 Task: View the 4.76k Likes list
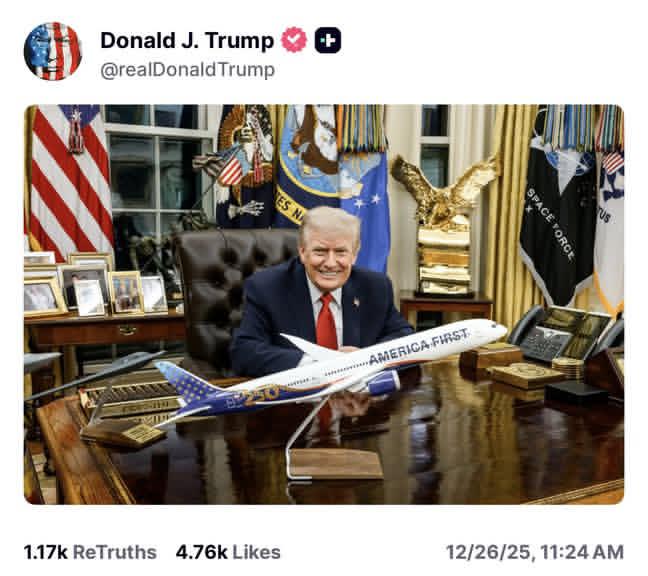[228, 552]
